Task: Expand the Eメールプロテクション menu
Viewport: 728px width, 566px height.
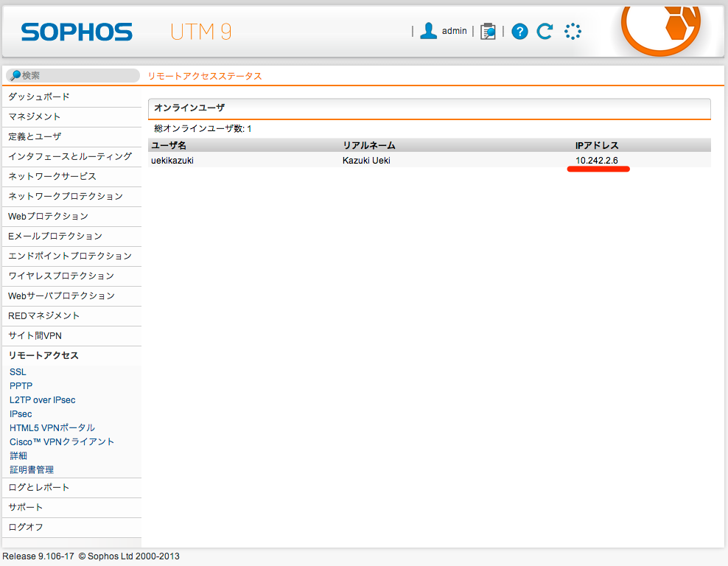Action: tap(72, 237)
